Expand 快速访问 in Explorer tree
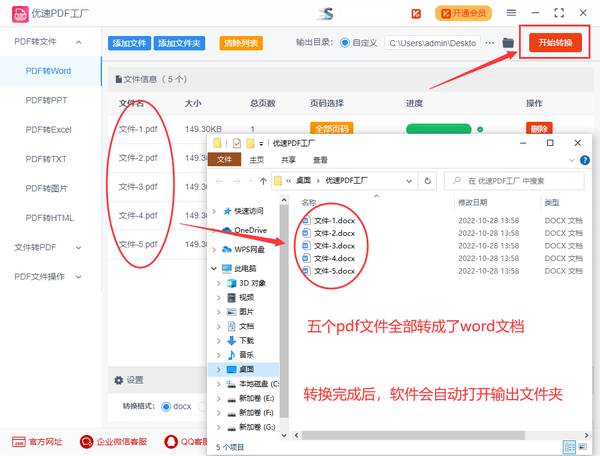Screen dimensions: 600x456 tap(214, 211)
